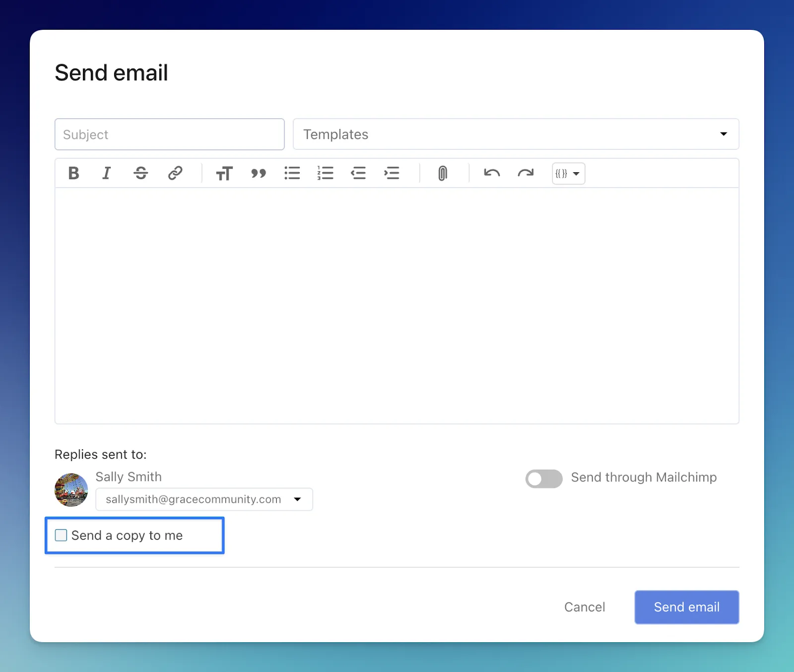The width and height of the screenshot is (794, 672).
Task: Undo the last edit
Action: 492,173
